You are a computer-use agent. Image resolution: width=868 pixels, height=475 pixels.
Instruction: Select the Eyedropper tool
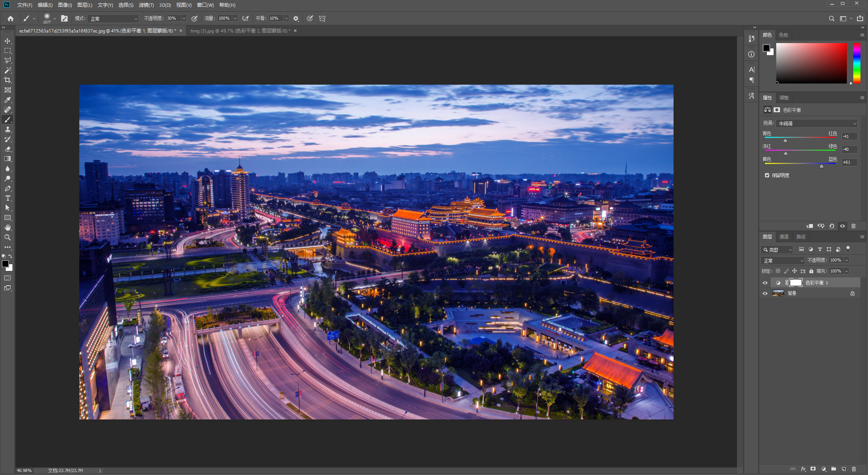[8, 100]
